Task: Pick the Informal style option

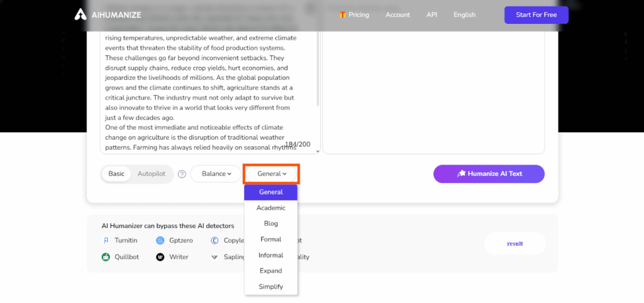Action: point(270,255)
